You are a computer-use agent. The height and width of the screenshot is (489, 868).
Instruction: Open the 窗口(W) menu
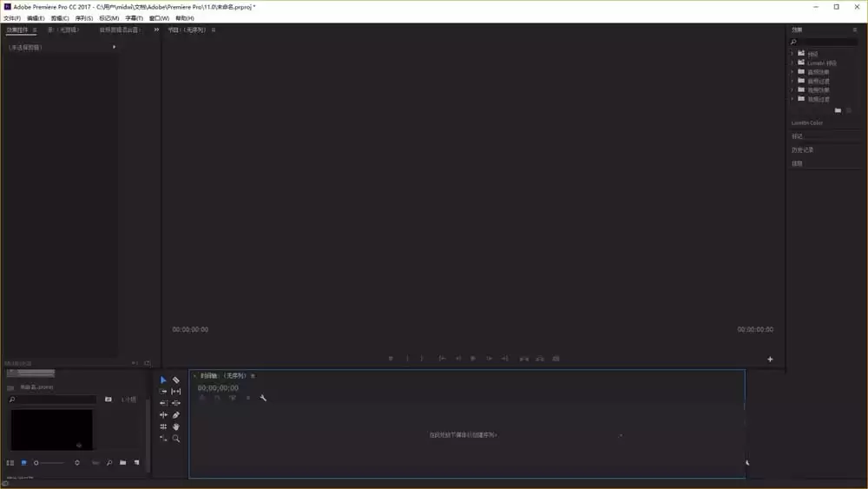pos(159,18)
